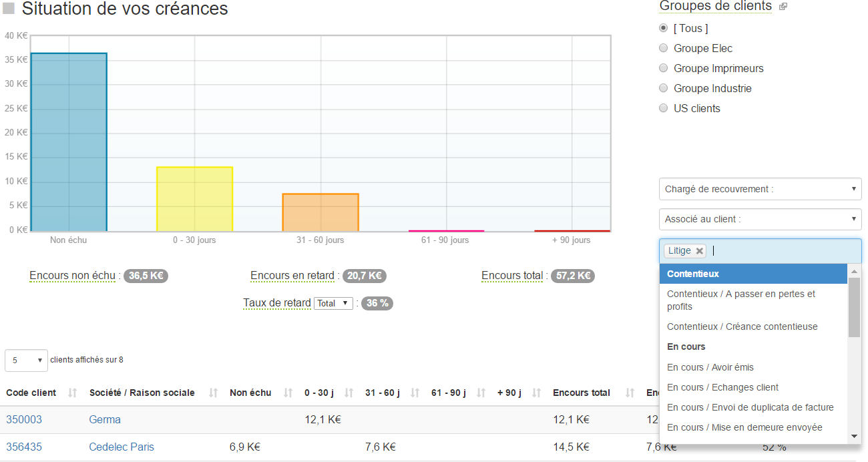Select the Groupe Elec radio button
The width and height of the screenshot is (868, 462).
pyautogui.click(x=663, y=48)
